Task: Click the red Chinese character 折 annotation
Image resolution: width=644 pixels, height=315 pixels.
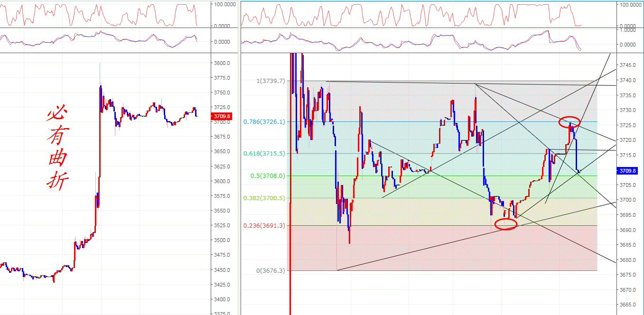Action: 57,180
